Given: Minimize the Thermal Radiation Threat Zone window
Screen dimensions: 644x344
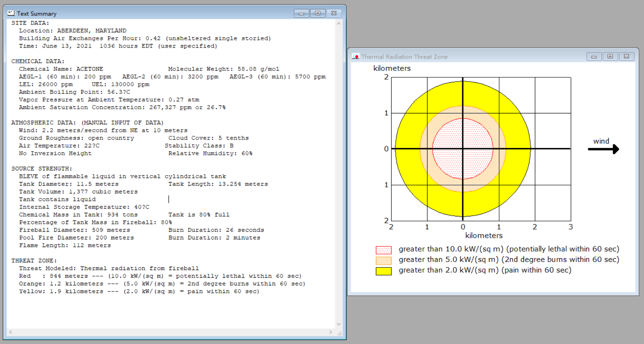Looking at the screenshot, I should [x=594, y=57].
